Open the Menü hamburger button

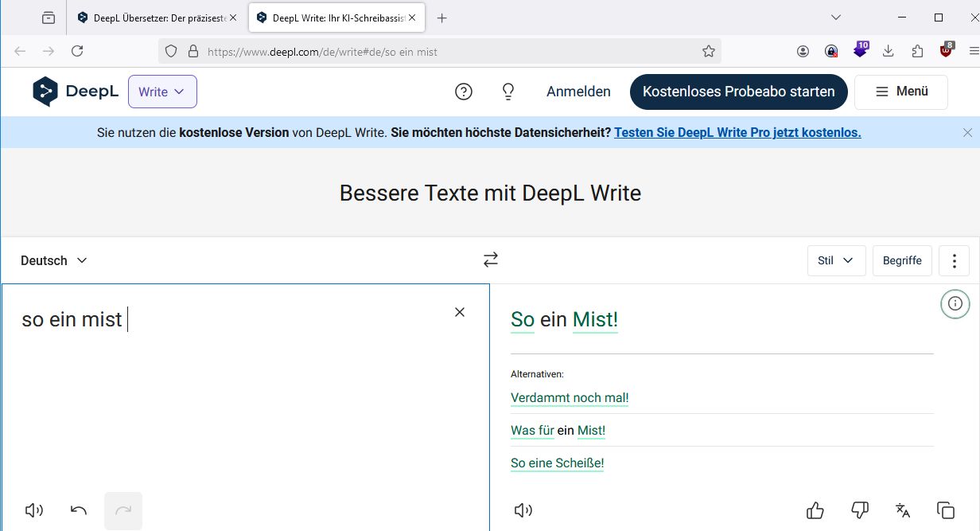pos(901,92)
